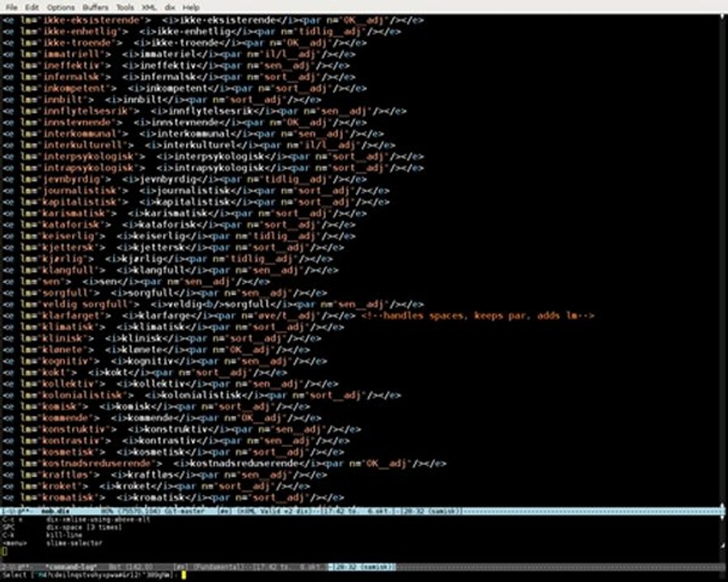Click the kraftløs entry line
This screenshot has height=582, width=728.
pos(165,474)
